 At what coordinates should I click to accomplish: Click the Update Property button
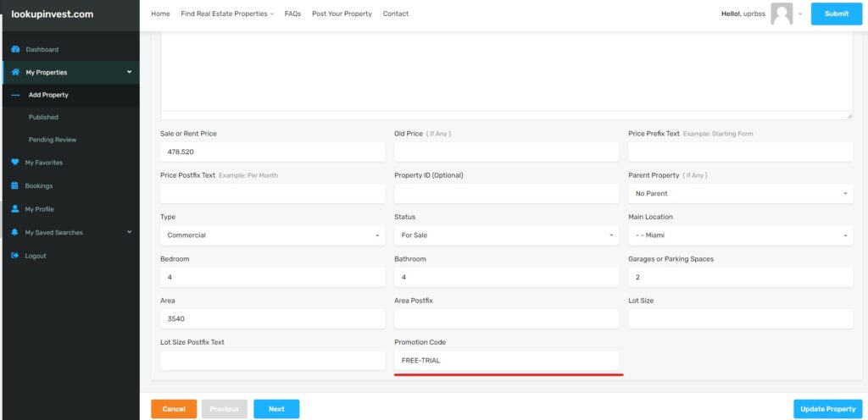[827, 409]
